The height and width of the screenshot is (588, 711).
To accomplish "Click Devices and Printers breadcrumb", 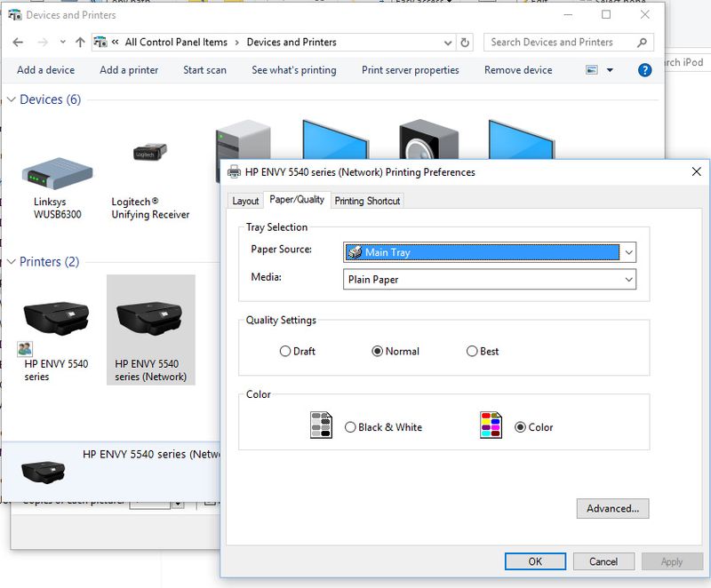I will [x=292, y=42].
